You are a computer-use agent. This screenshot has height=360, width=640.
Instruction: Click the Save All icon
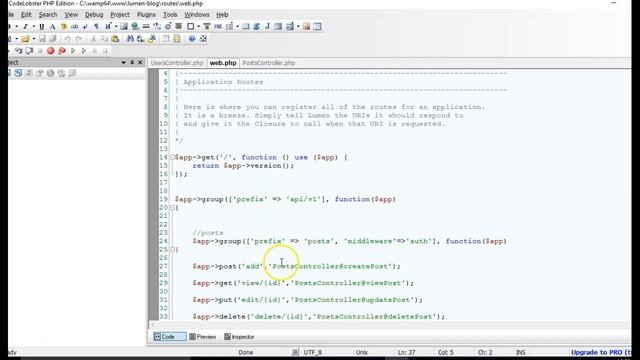[x=53, y=39]
